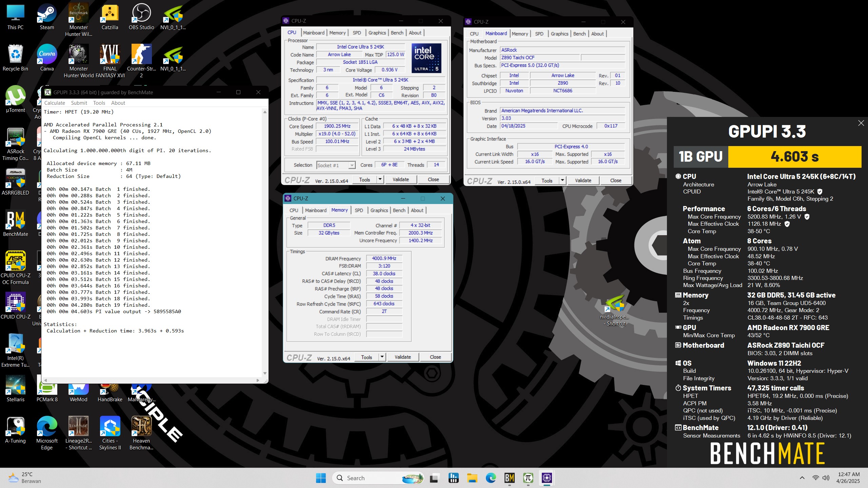The image size is (868, 488).
Task: Click the taskbar Search box
Action: (x=378, y=478)
